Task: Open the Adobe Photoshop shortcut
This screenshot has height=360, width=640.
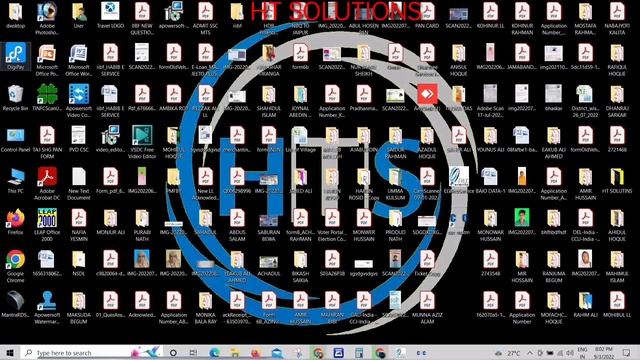Action: click(x=47, y=16)
